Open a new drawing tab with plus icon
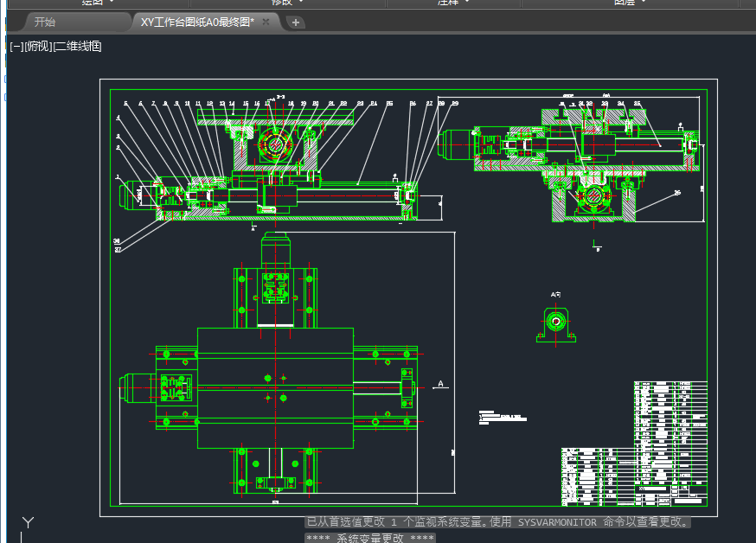756x543 pixels. click(x=296, y=22)
